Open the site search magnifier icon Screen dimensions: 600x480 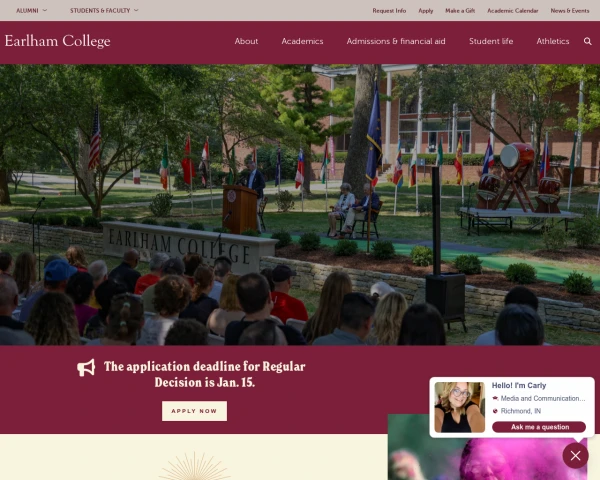(x=587, y=41)
